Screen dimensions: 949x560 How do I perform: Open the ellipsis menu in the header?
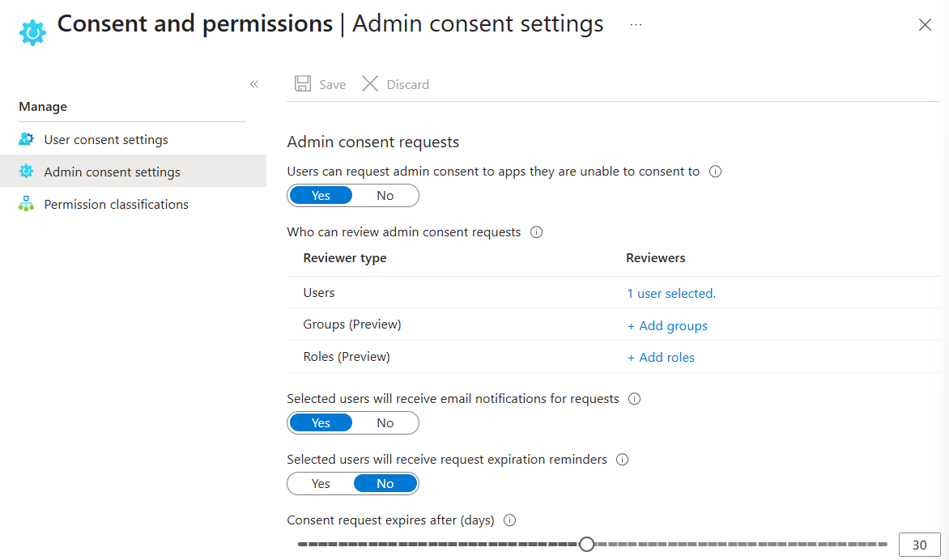coord(636,24)
